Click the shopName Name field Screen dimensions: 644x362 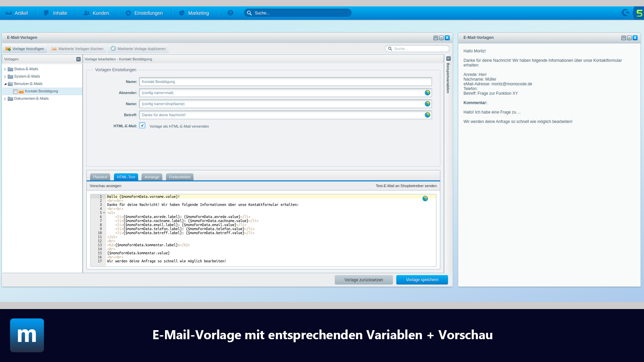click(285, 104)
